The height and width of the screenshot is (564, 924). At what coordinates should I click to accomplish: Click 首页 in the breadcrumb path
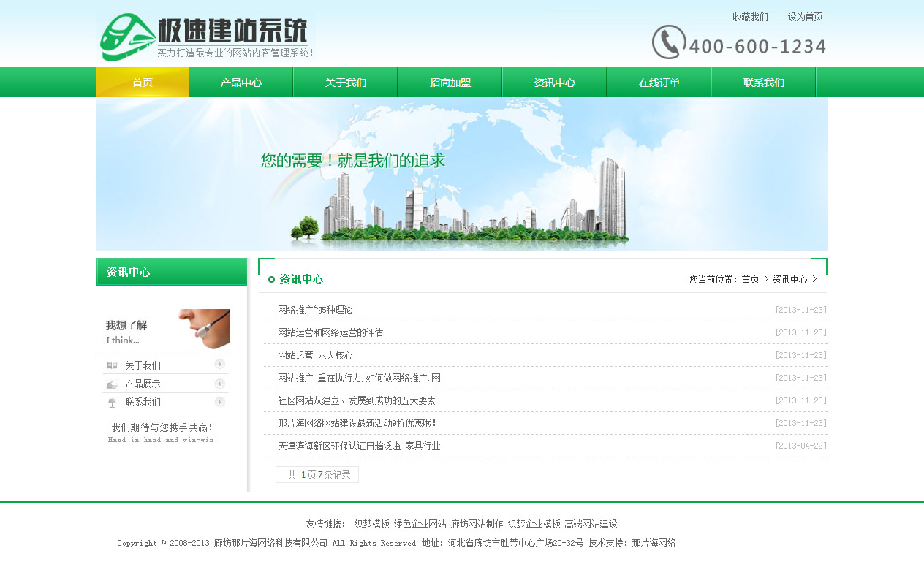coord(750,279)
